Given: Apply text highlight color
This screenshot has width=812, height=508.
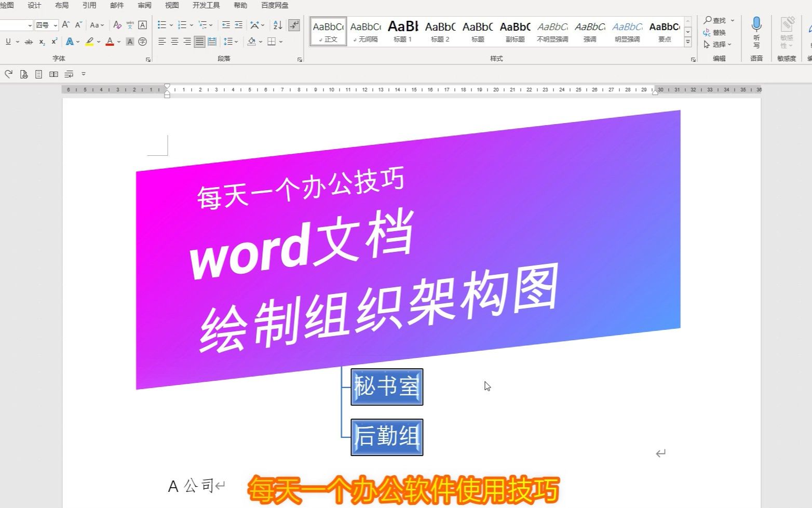Looking at the screenshot, I should [89, 42].
